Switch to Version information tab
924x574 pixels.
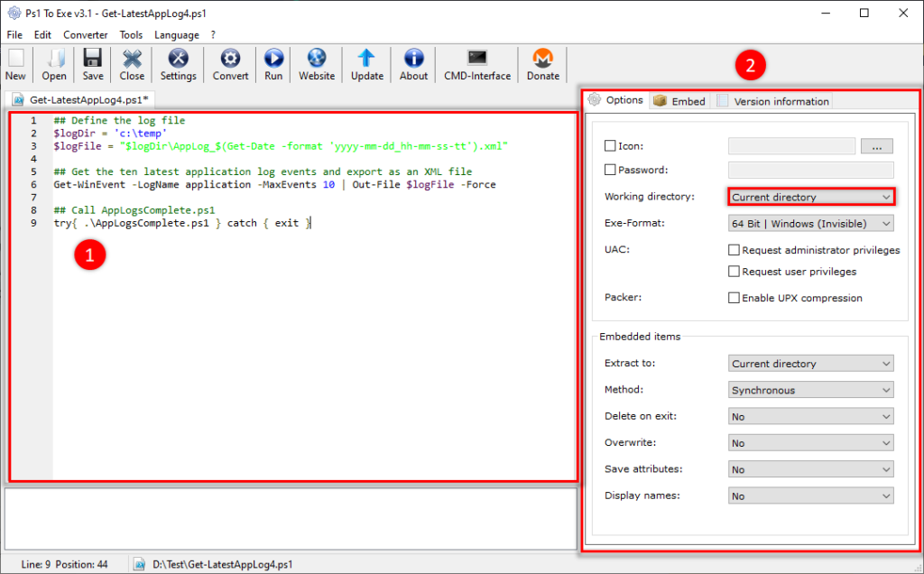(772, 101)
